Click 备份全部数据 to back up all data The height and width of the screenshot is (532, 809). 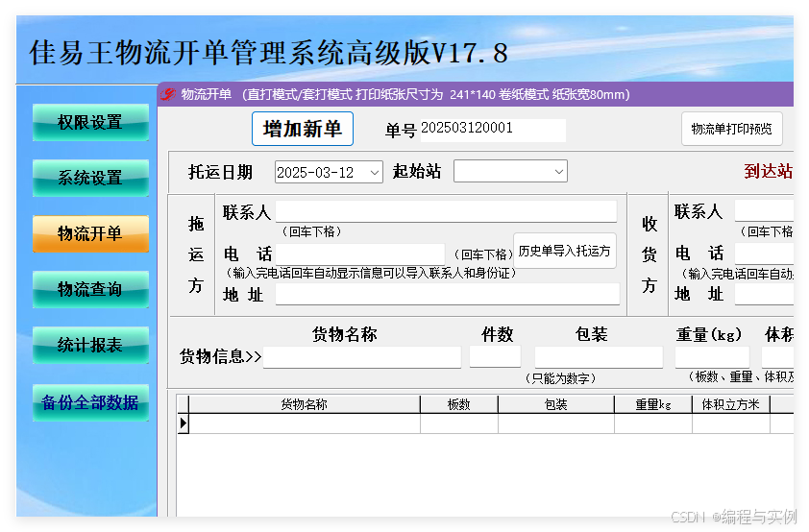(x=90, y=402)
